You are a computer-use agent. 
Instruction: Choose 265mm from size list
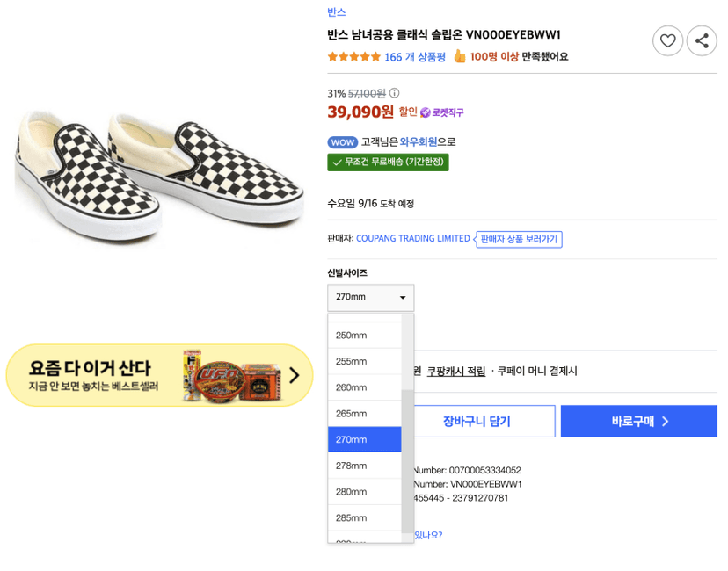tap(365, 413)
